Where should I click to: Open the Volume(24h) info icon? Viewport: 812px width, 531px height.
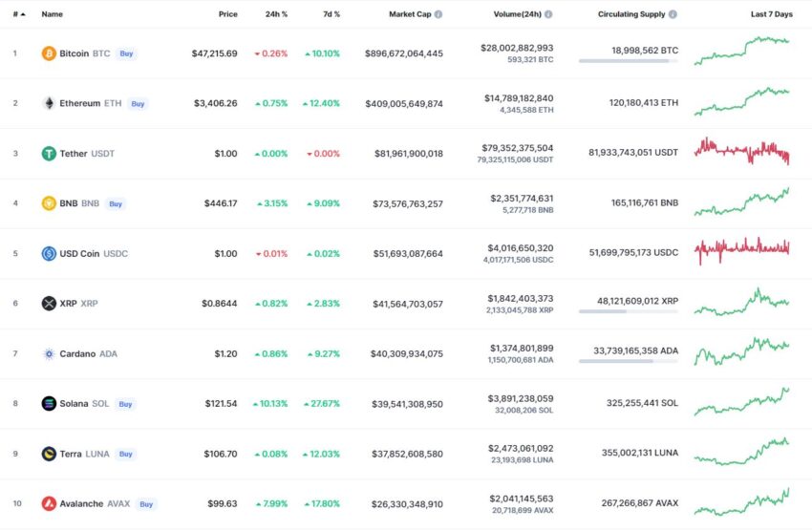pos(548,14)
